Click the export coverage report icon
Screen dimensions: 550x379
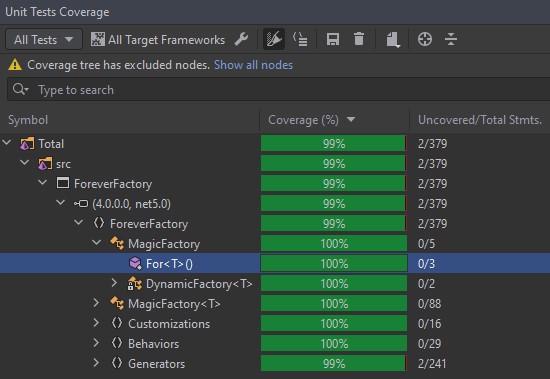(393, 39)
